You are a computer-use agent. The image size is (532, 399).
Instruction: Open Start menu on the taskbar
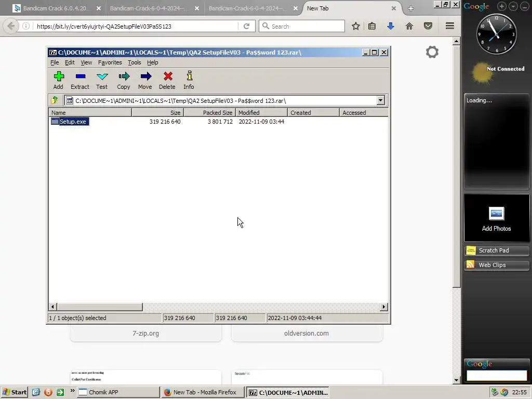[14, 392]
